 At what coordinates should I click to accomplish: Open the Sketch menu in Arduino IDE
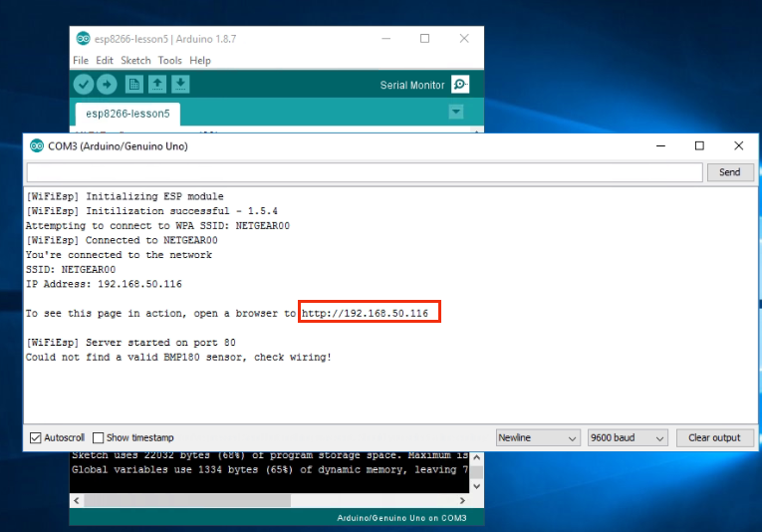pos(135,60)
